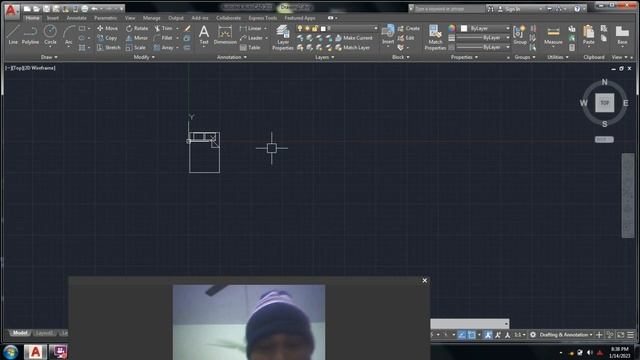The height and width of the screenshot is (360, 640).
Task: Click the Copy tool
Action: [x=107, y=38]
